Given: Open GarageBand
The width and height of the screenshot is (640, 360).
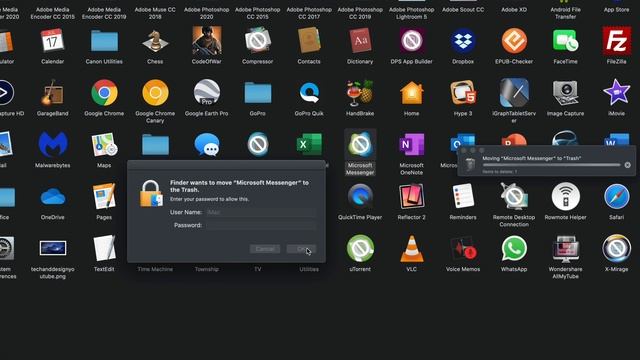Looking at the screenshot, I should coord(52,93).
